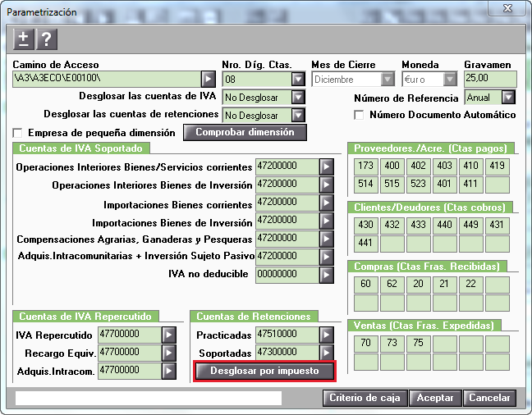Click the Recargo Equiv. 47700000 field
The image size is (532, 415).
pyautogui.click(x=130, y=353)
